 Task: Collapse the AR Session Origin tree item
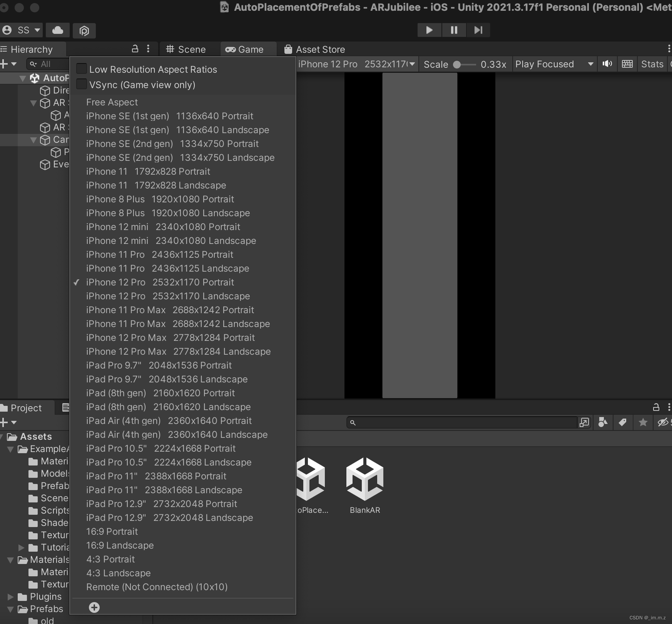(x=33, y=103)
